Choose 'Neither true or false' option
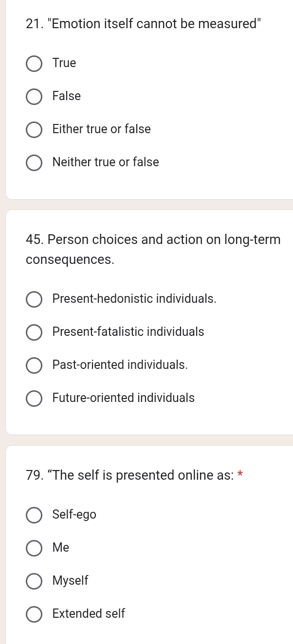Screen dimensions: 293x644 click(34, 162)
